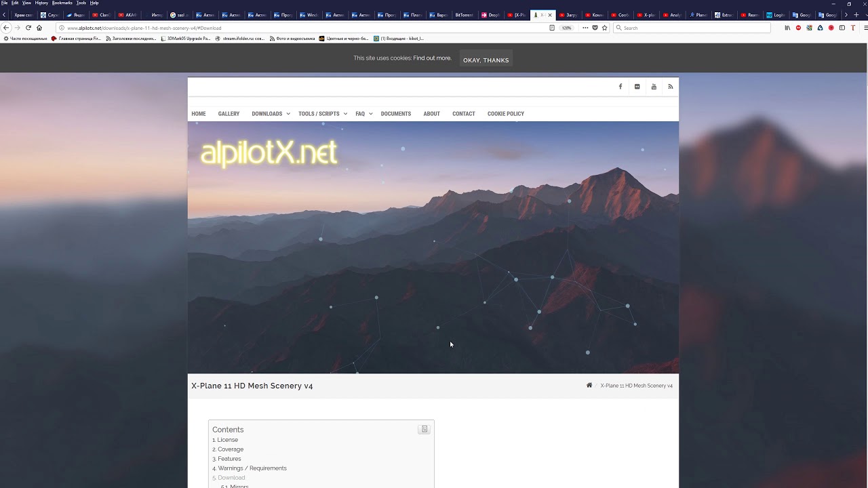The width and height of the screenshot is (868, 488).
Task: Jump to 1. License in Contents
Action: click(x=225, y=440)
